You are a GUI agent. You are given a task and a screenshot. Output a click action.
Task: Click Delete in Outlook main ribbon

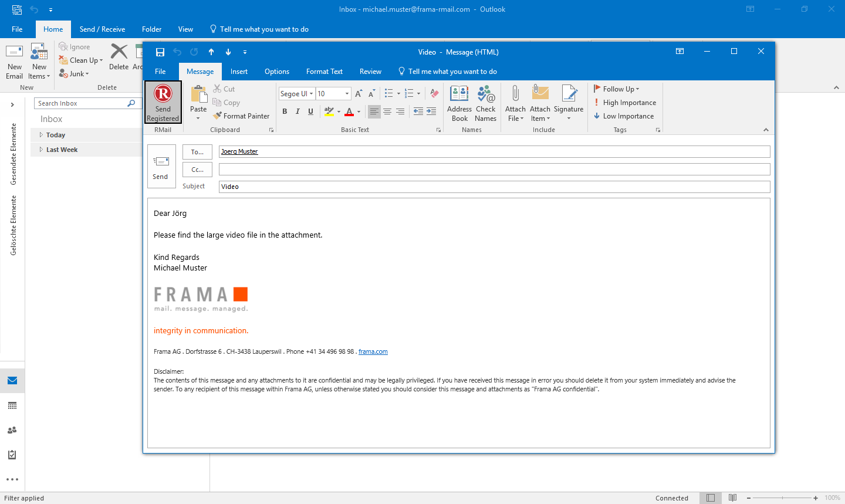[x=119, y=57]
